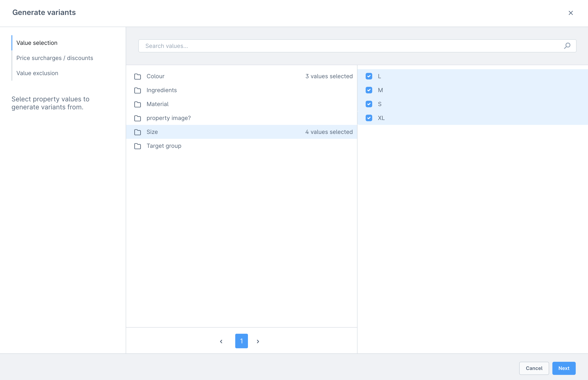The width and height of the screenshot is (588, 380).
Task: Click the Ingredients folder icon
Action: pyautogui.click(x=137, y=90)
